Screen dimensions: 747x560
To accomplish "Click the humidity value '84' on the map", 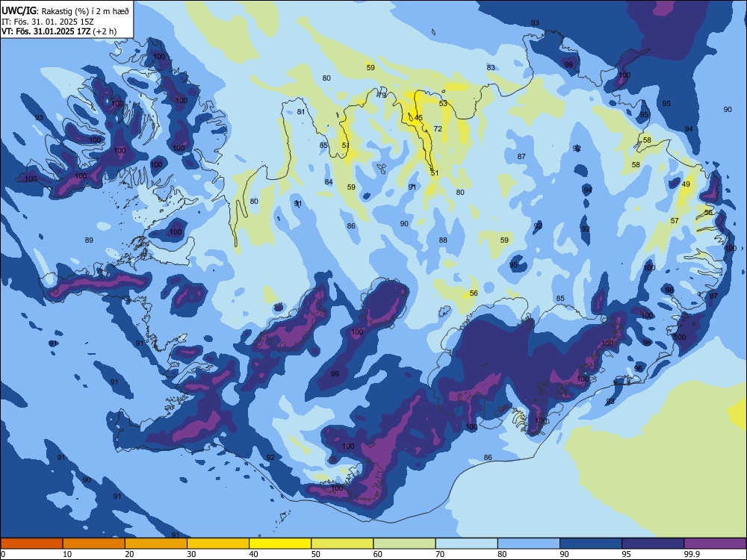I will [x=329, y=181].
